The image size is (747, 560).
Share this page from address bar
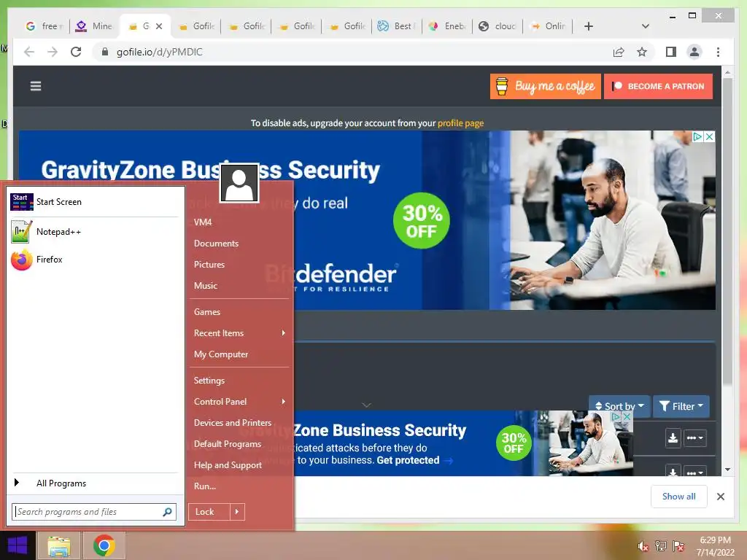click(x=619, y=52)
